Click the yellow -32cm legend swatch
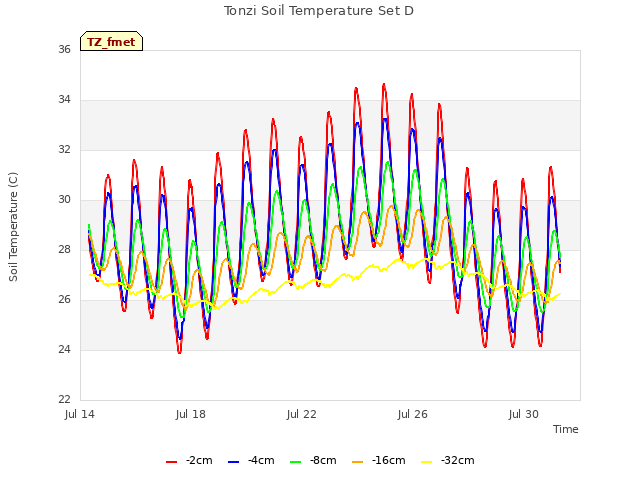This screenshot has width=640, height=480. pos(426,462)
